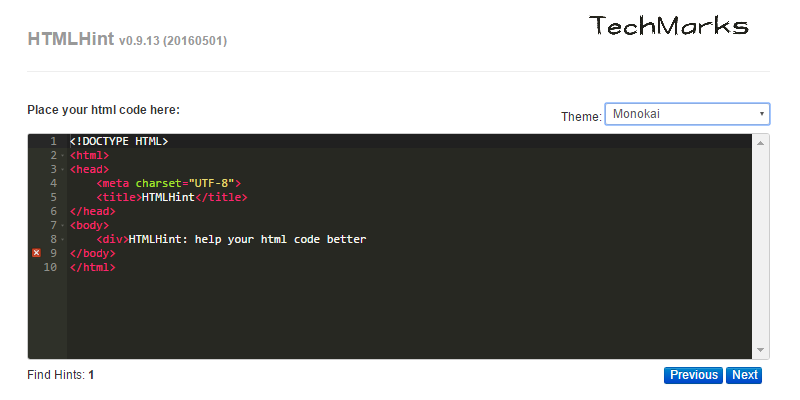Click the editor scrollbar down arrow
The height and width of the screenshot is (400, 800).
coord(760,350)
